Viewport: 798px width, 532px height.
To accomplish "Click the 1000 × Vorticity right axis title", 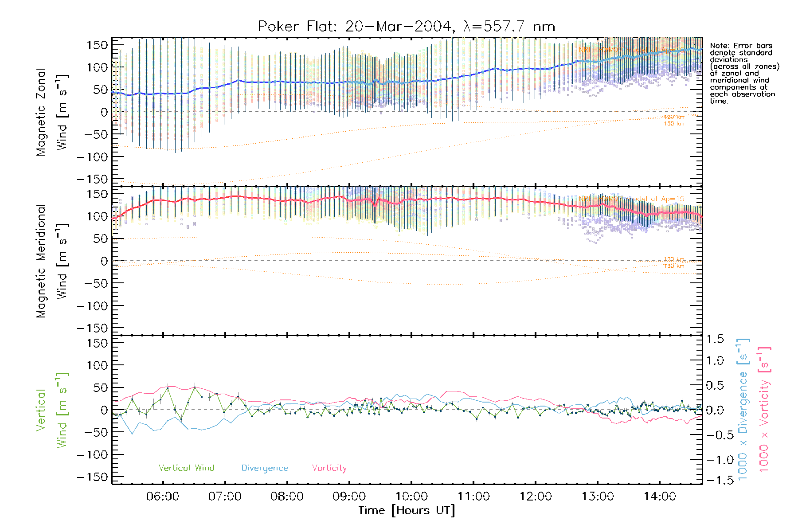I will click(x=764, y=410).
